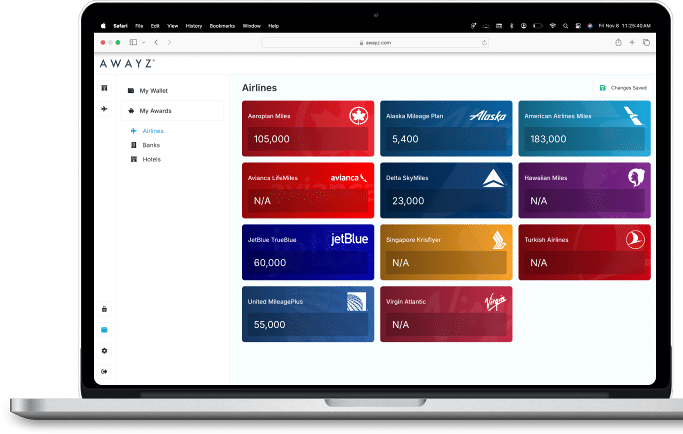Edit Avianca LifeMiles N/A balance

(308, 201)
